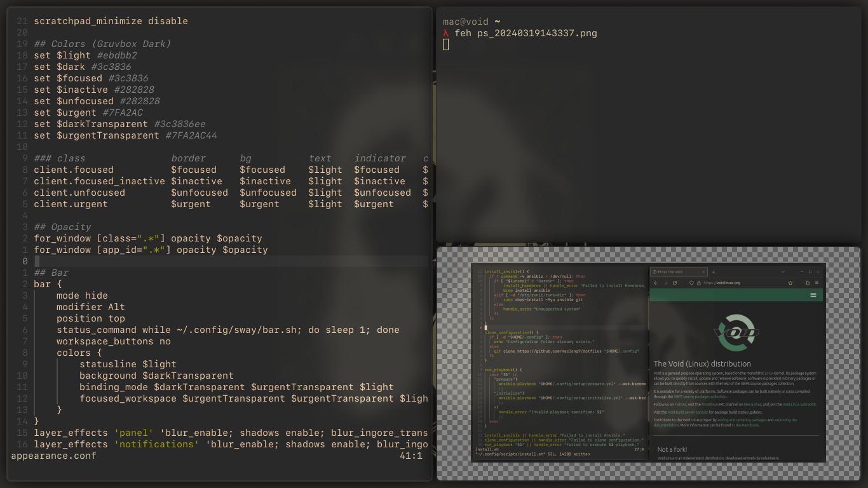The image size is (868, 488).
Task: Click the browser reload icon
Action: (675, 283)
